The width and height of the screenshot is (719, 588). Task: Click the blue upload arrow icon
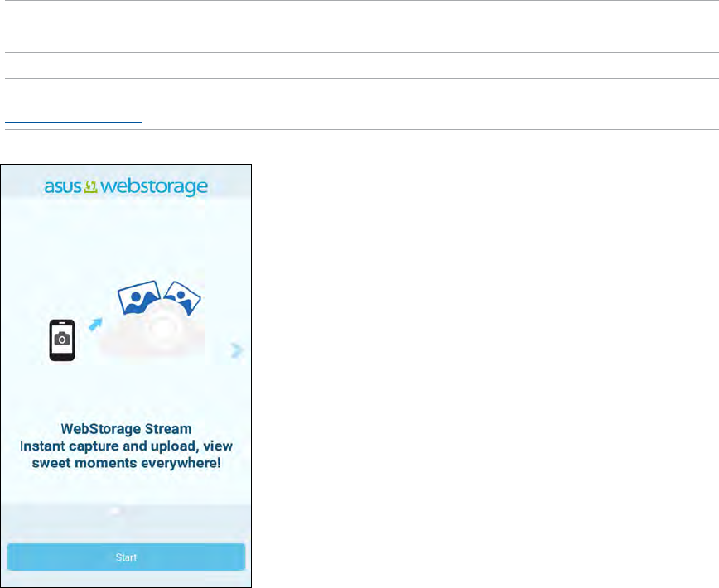coord(95,325)
